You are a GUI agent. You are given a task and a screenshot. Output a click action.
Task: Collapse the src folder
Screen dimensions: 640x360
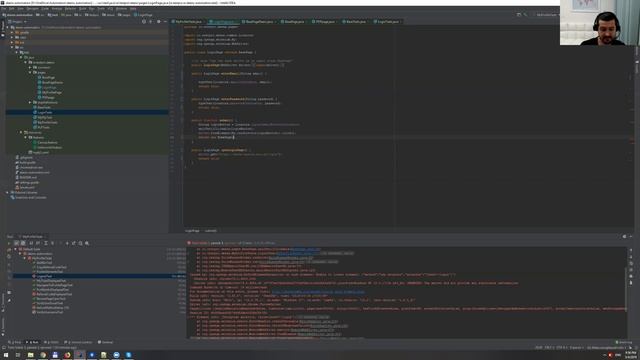12,47
